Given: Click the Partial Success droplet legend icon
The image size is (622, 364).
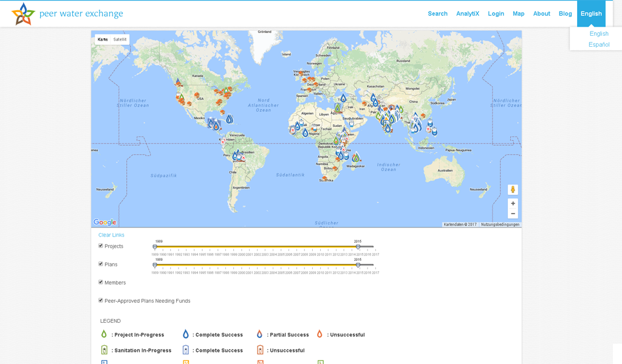Looking at the screenshot, I should point(259,334).
